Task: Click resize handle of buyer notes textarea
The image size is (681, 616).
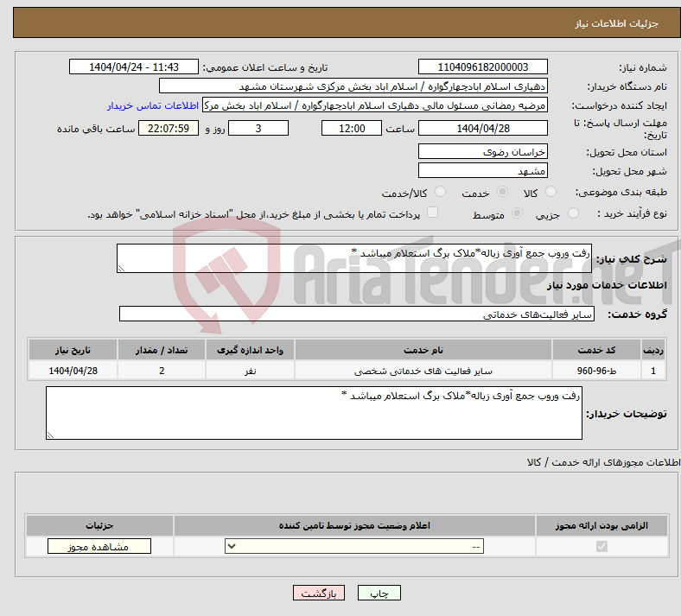Action: coord(50,435)
